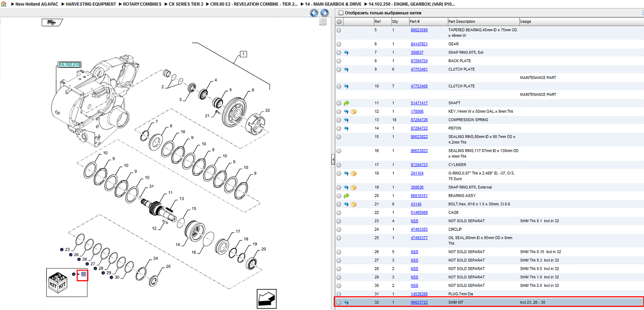The width and height of the screenshot is (644, 310).
Task: Expand the CYLINDER row 17 plus icon
Action: coord(339,165)
